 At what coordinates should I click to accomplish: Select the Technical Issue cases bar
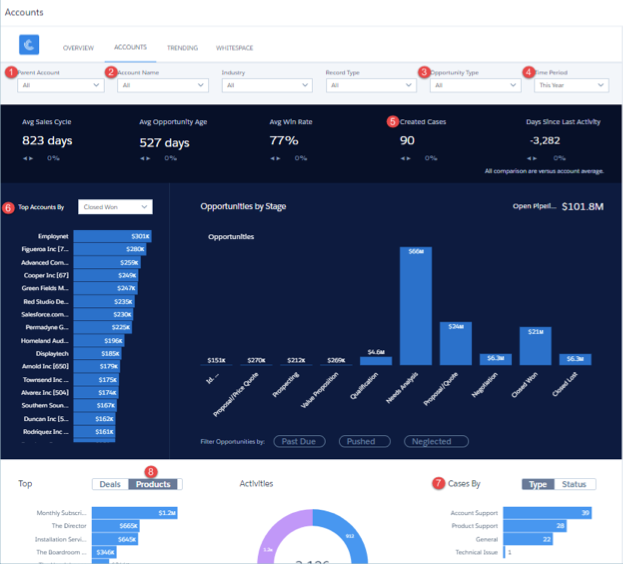pos(504,552)
